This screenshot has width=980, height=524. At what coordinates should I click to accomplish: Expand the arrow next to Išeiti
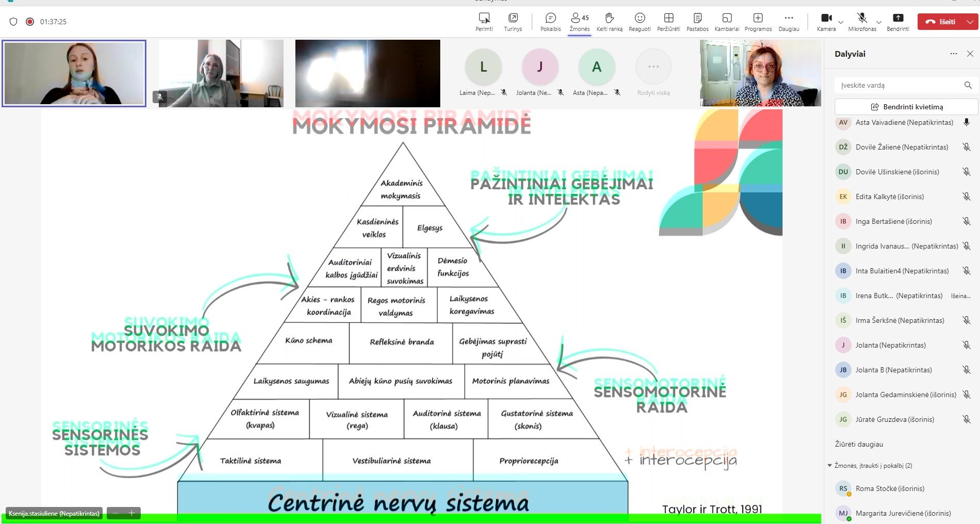(971, 22)
